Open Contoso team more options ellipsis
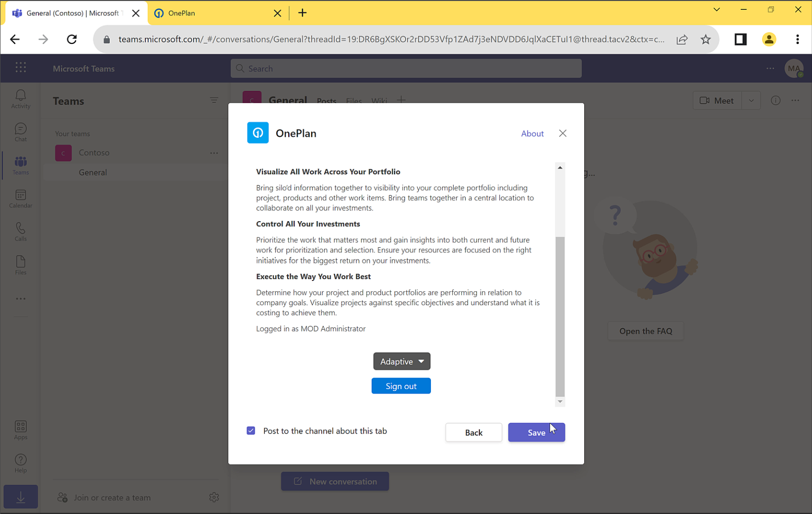Image resolution: width=812 pixels, height=514 pixels. coord(214,153)
